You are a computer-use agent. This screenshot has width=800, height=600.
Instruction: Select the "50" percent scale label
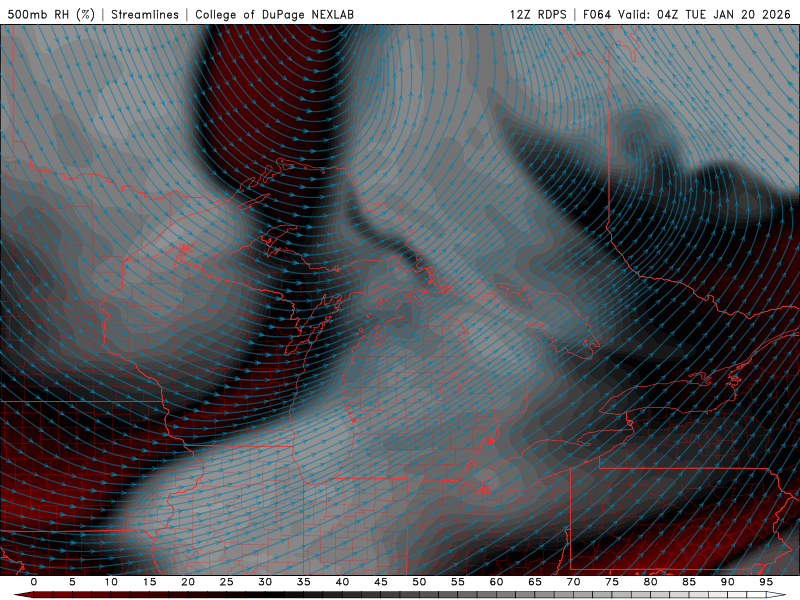click(x=419, y=582)
